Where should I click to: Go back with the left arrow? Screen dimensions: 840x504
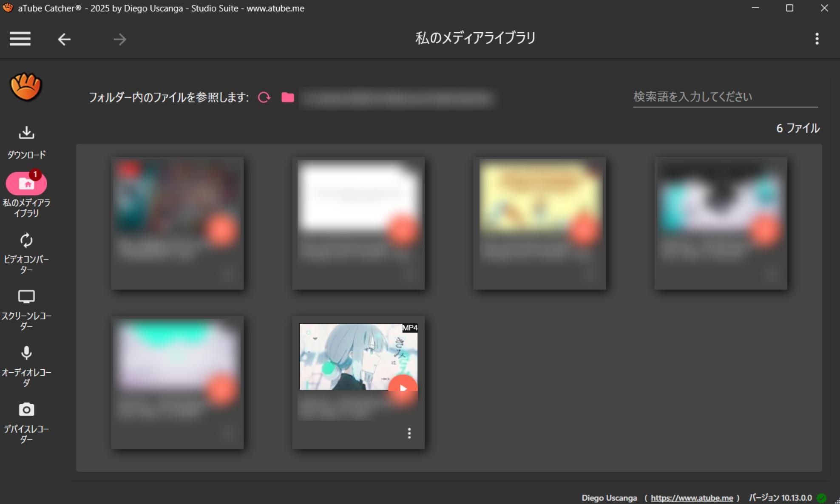tap(64, 39)
